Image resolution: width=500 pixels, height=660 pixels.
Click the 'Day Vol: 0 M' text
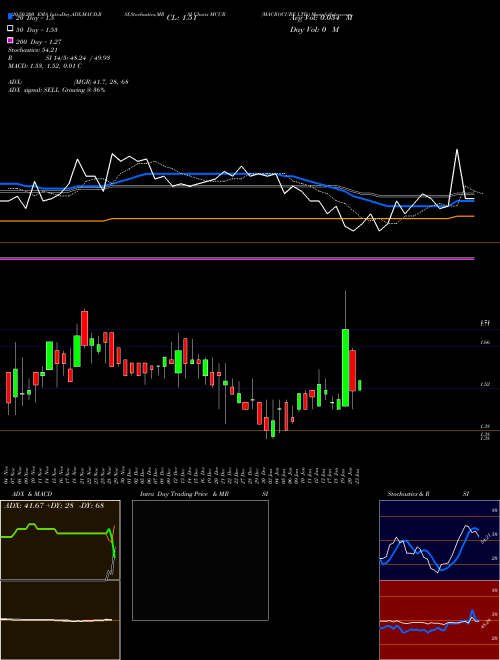coord(314,30)
